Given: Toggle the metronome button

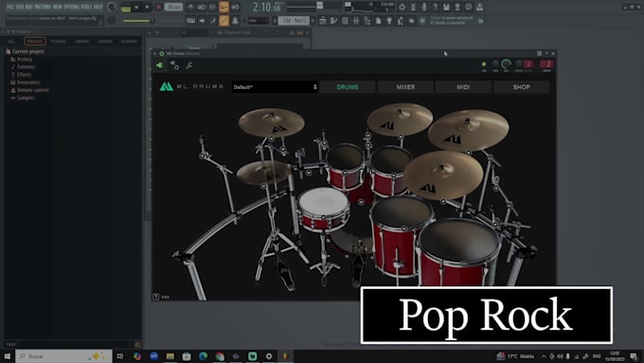Looking at the screenshot, I should [x=190, y=7].
